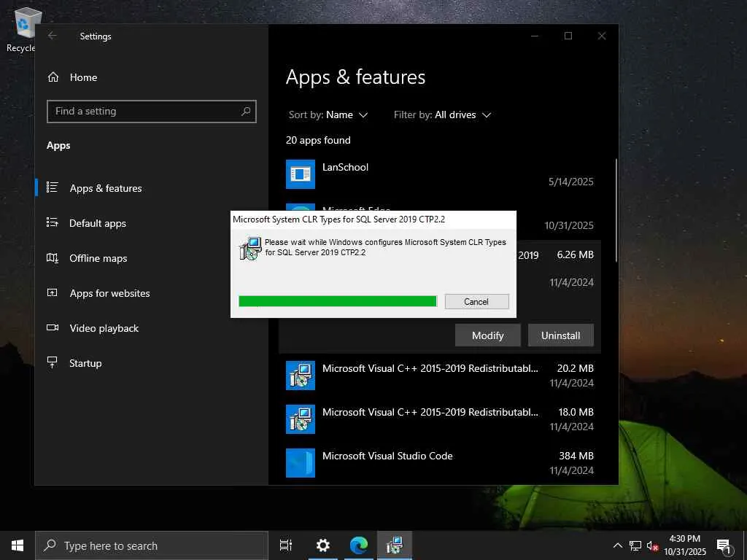Select the 20.2 MB Visual C++ Redistributable icon
747x560 pixels.
point(300,376)
